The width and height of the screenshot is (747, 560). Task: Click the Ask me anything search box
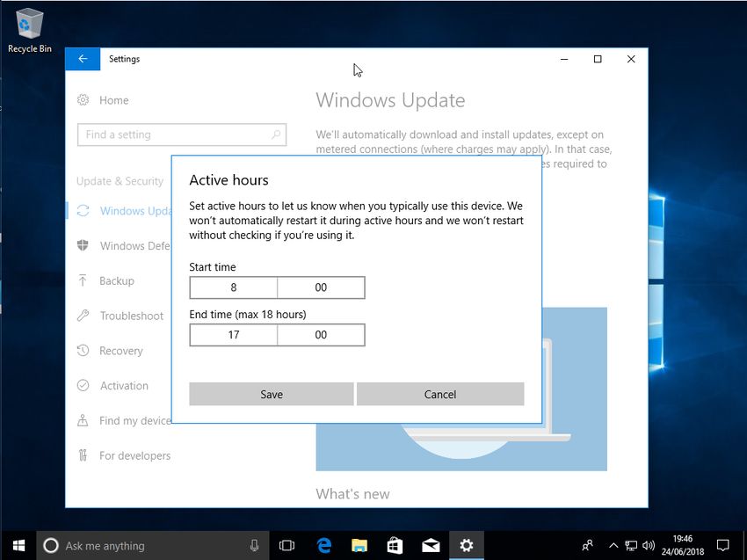[152, 545]
